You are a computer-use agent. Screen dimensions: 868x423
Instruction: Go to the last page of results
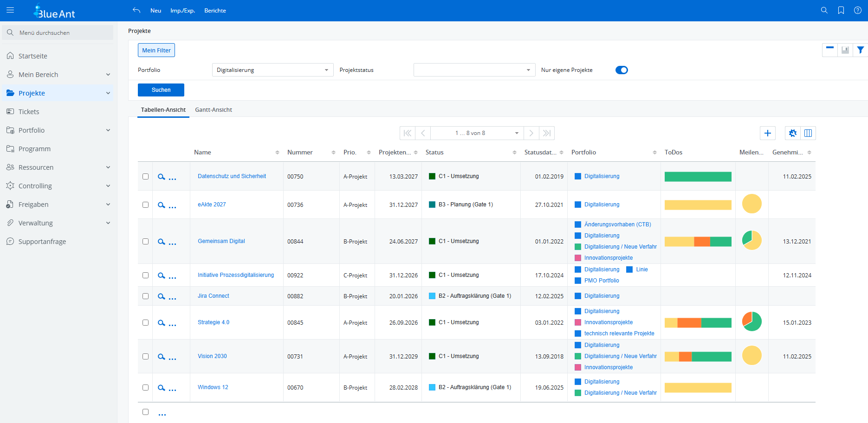[x=547, y=133]
